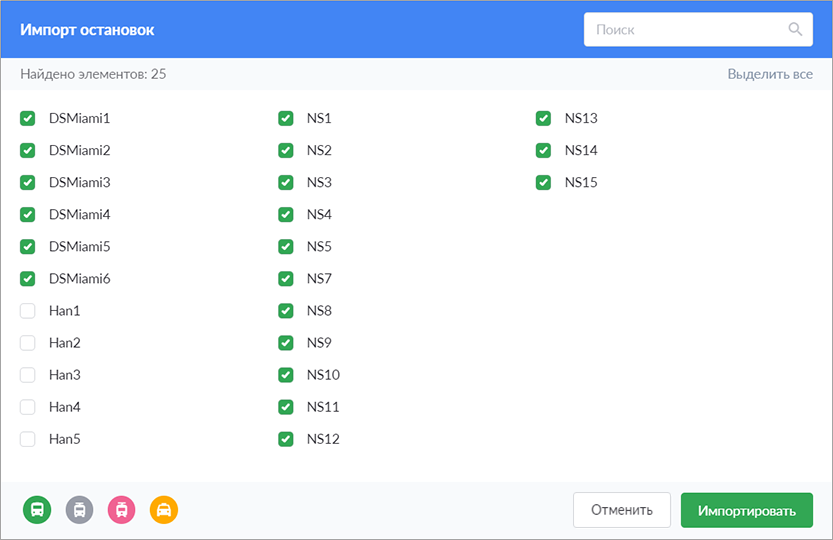Select the green bus transport filter icon
833x540 pixels.
click(37, 510)
